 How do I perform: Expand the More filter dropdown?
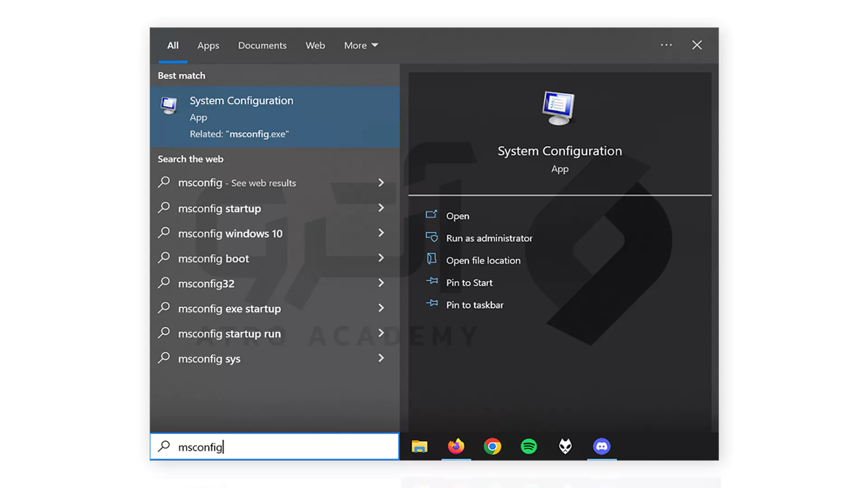pos(361,46)
